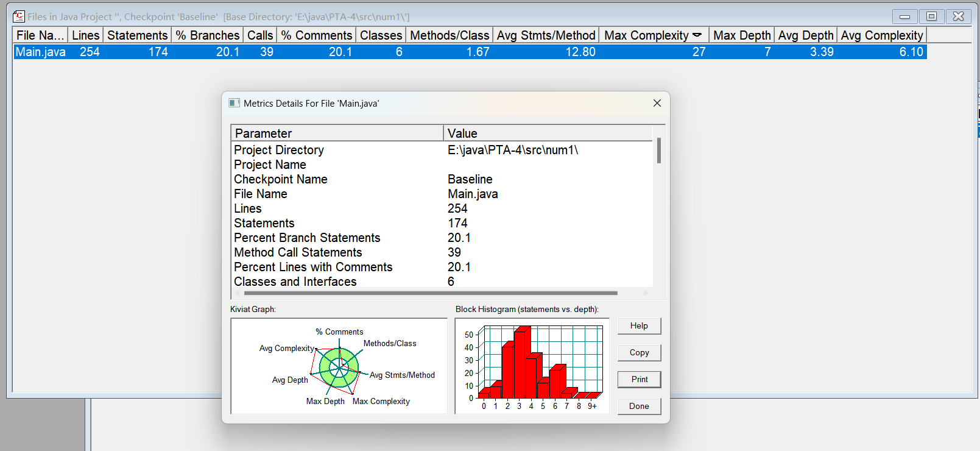Select the Checkpoint Name parameter row
The width and height of the screenshot is (980, 451).
tap(442, 179)
